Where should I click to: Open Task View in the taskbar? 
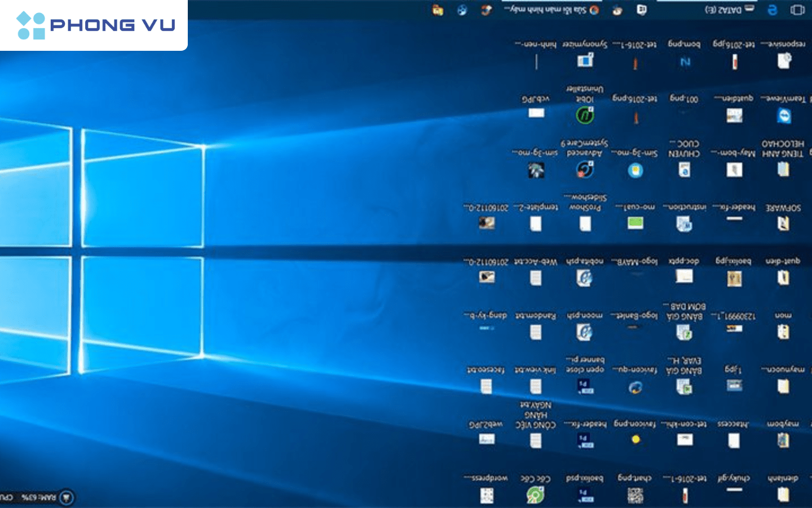click(x=797, y=10)
